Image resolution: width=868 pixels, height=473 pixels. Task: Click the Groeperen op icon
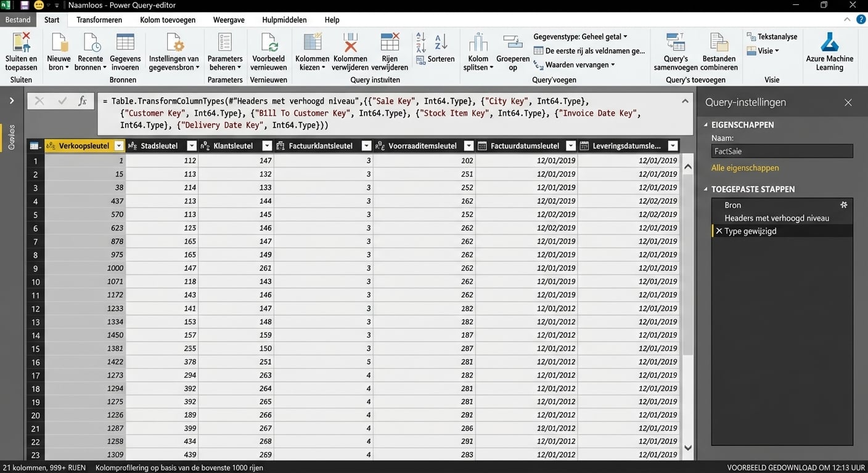(x=512, y=49)
